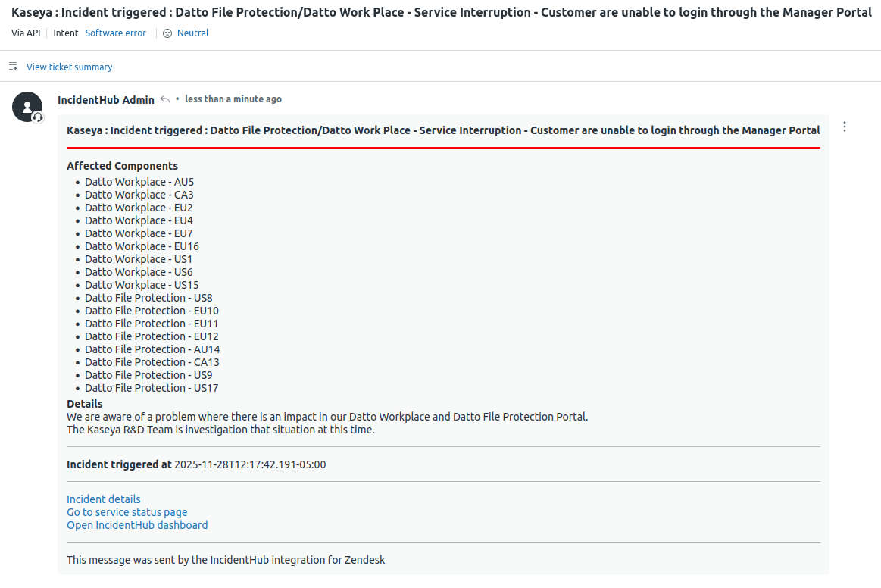Click the Datto Workplace - AU5 list item
This screenshot has height=588, width=881.
(139, 182)
